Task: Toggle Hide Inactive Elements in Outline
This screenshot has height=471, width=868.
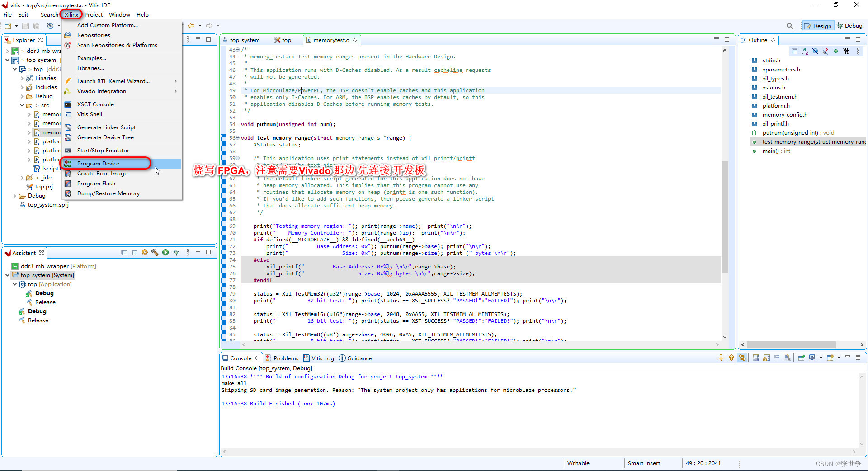Action: click(x=846, y=52)
